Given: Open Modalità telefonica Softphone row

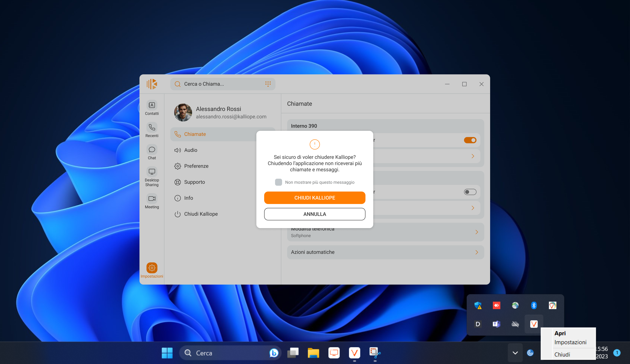Looking at the screenshot, I should click(386, 232).
